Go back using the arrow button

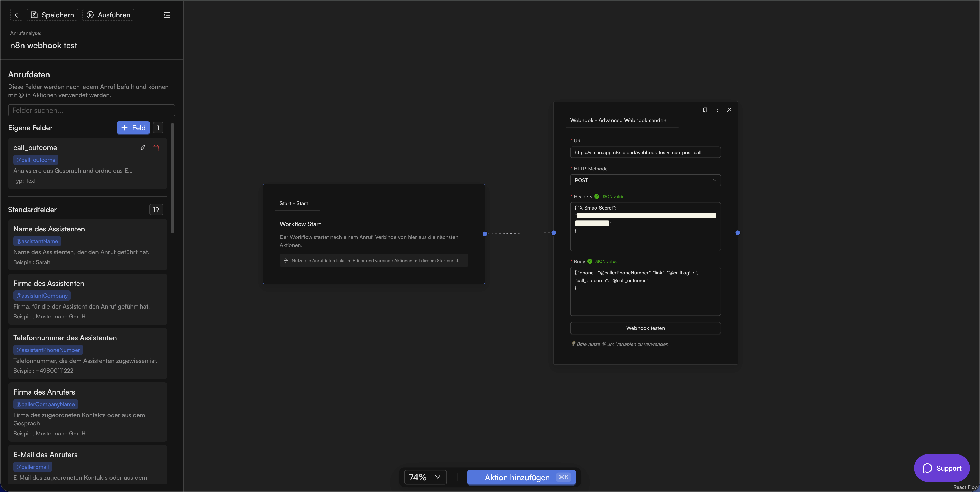(x=16, y=15)
